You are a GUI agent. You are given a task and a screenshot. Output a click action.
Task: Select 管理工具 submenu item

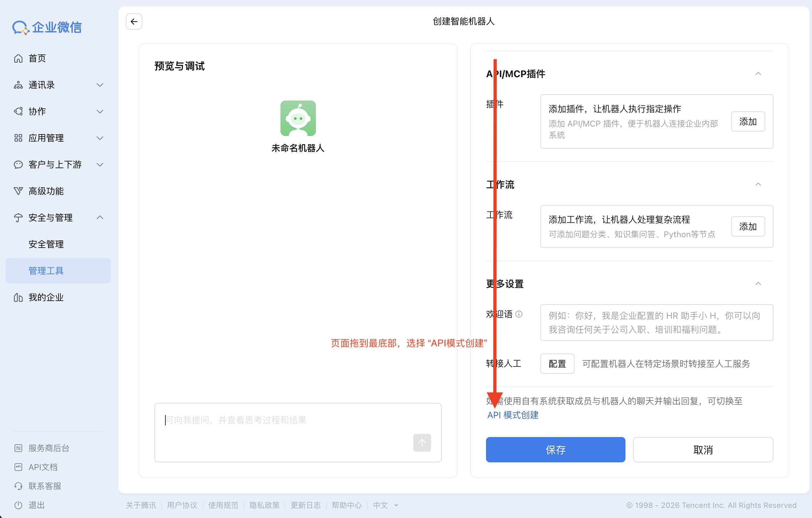coord(58,271)
